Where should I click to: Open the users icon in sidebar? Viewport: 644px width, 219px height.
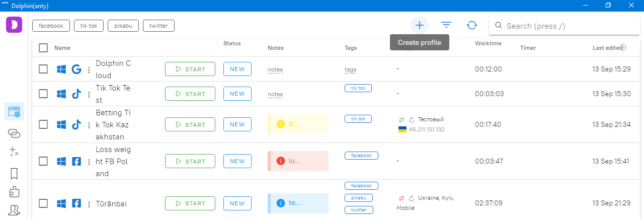pyautogui.click(x=14, y=210)
